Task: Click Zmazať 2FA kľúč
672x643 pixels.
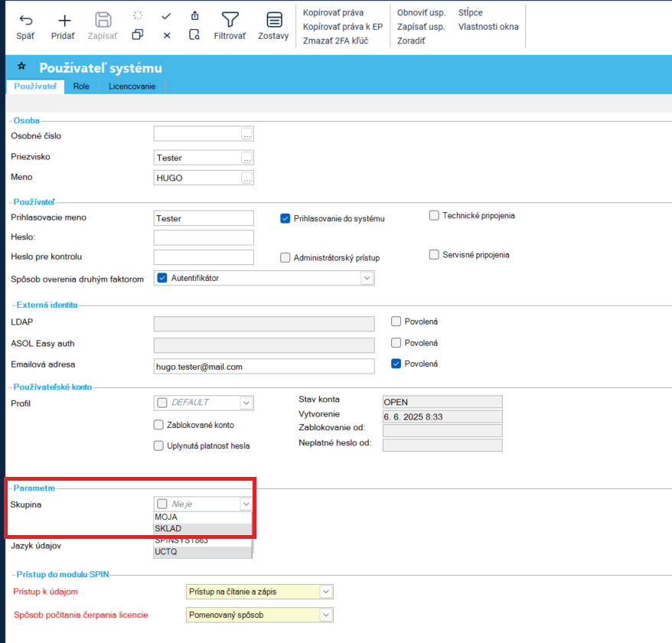Action: (335, 41)
